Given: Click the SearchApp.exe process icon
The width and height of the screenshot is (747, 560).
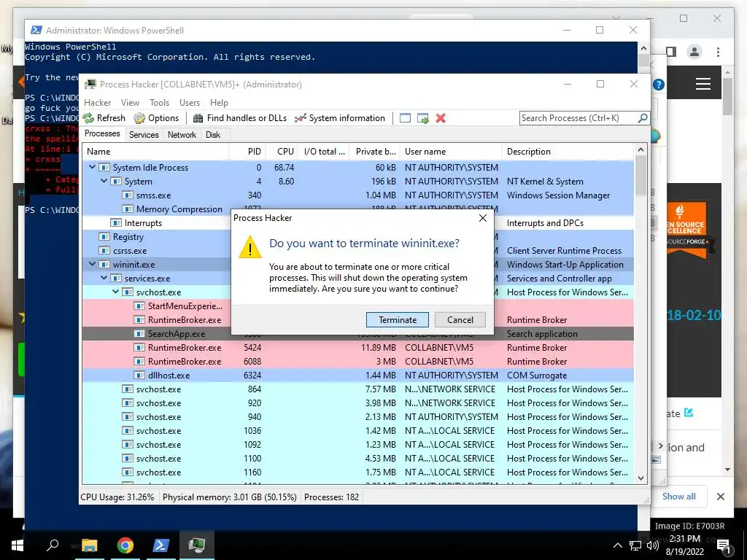Looking at the screenshot, I should 139,334.
